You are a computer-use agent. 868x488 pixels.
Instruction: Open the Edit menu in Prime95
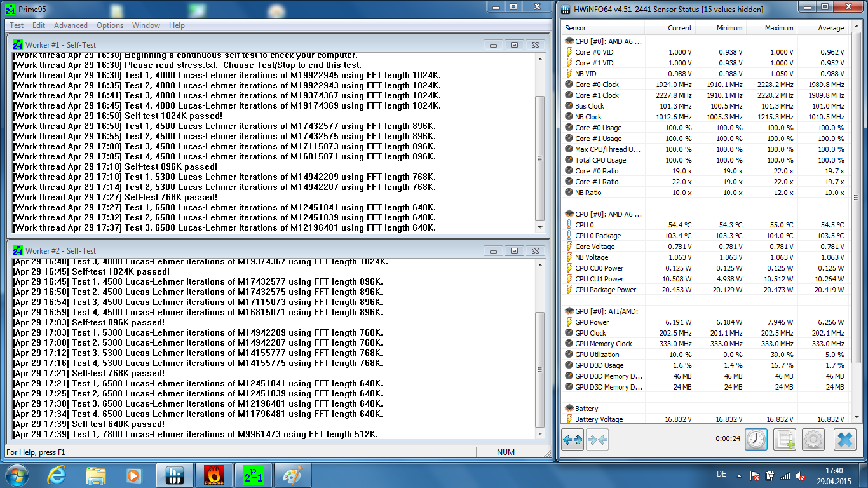pyautogui.click(x=39, y=25)
